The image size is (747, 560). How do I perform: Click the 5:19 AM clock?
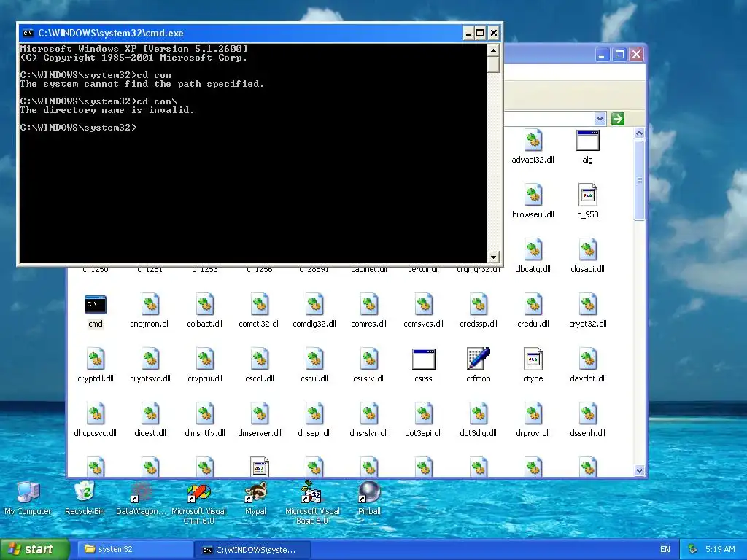pos(720,550)
